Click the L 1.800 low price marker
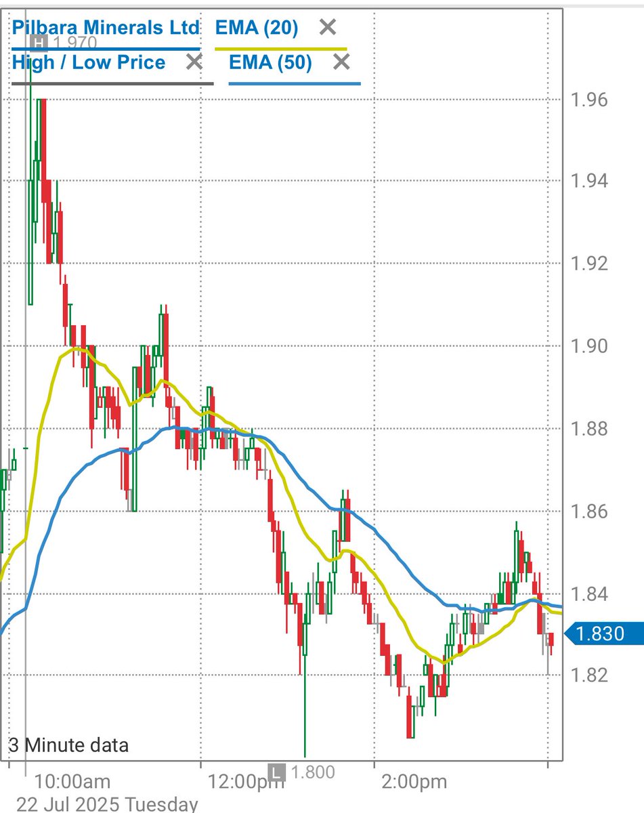 click(x=302, y=772)
